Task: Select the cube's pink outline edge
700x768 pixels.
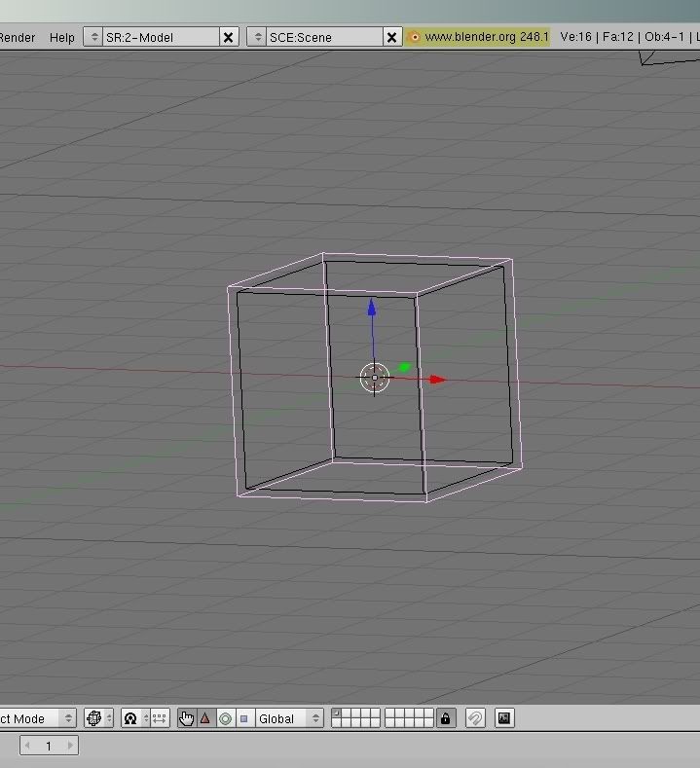Action: click(x=233, y=392)
